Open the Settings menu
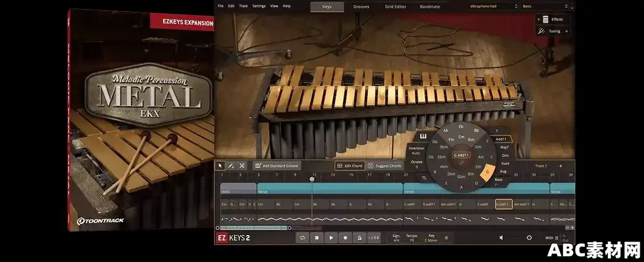The image size is (644, 262). (259, 6)
